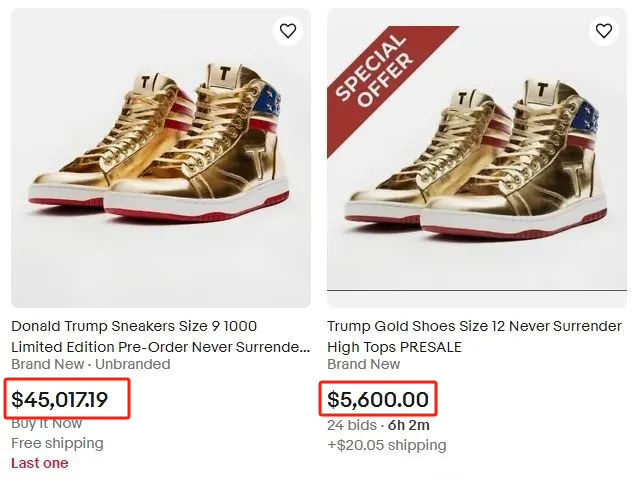Screen dimensions: 637x491
Task: Click the +$20.05 shipping text
Action: [x=386, y=445]
